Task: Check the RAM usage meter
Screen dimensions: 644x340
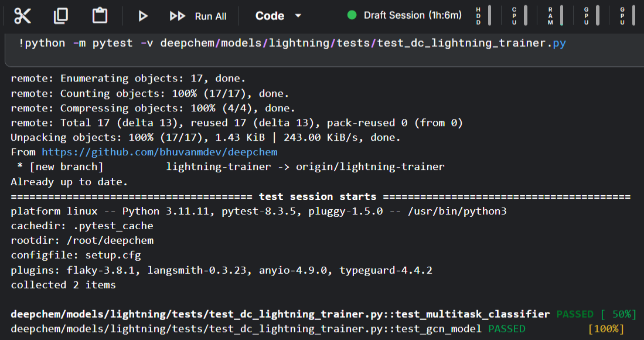Action: pos(556,16)
